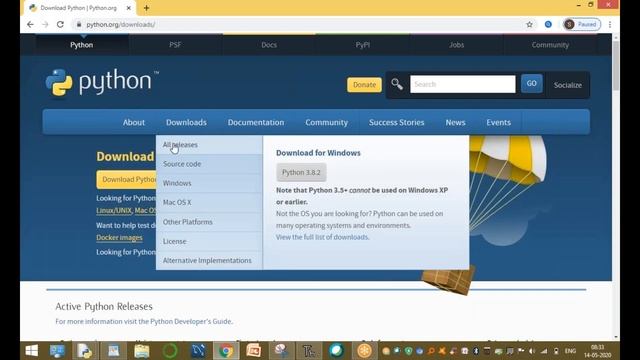Open the Python Developer's Guide link
This screenshot has height=360, width=640.
tap(191, 322)
